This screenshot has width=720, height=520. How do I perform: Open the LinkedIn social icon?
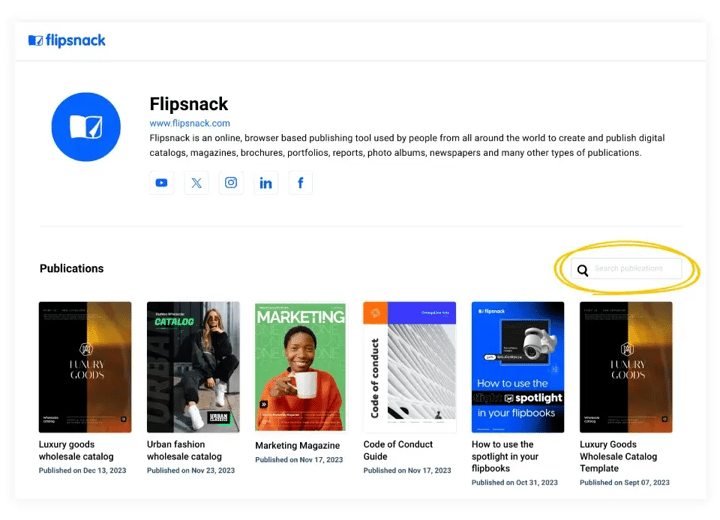[x=266, y=183]
